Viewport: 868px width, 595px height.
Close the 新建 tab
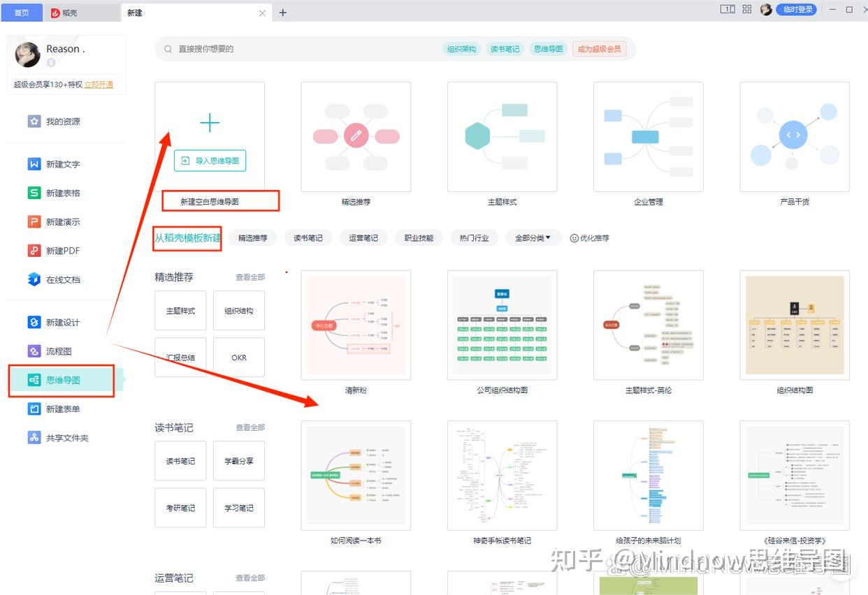tap(263, 13)
